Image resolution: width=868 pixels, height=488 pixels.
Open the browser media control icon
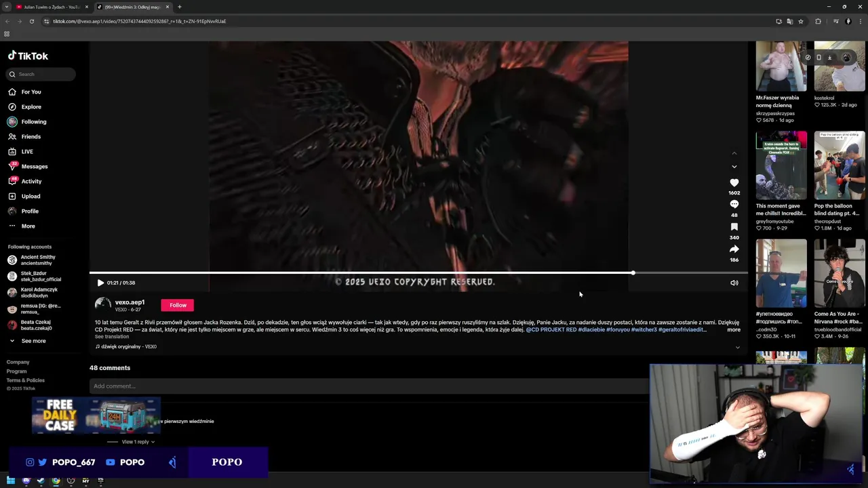pyautogui.click(x=835, y=21)
